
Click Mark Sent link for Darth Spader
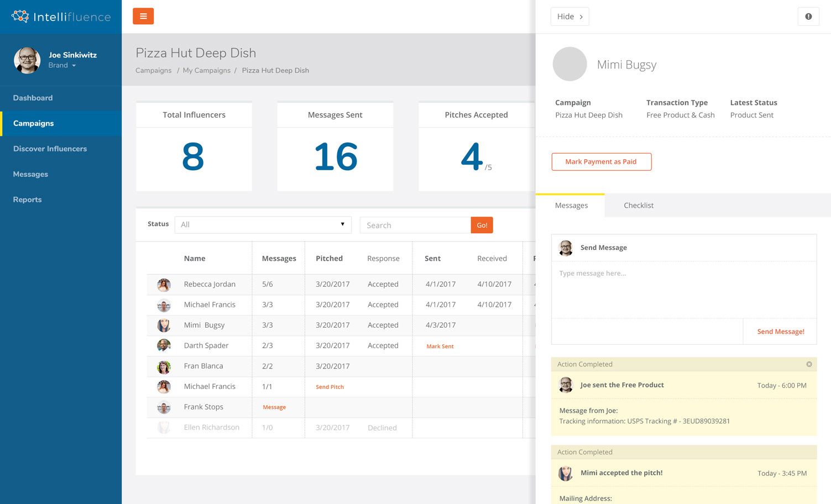(440, 347)
